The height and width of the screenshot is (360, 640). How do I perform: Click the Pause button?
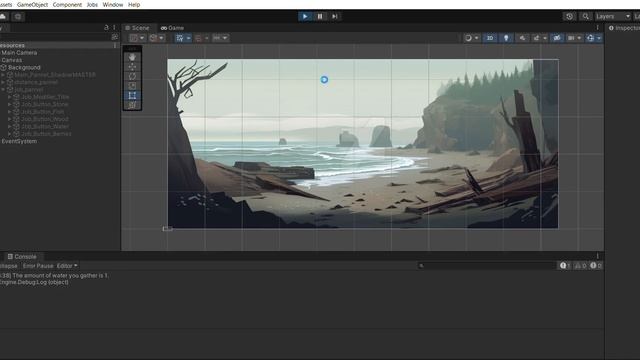[x=320, y=16]
